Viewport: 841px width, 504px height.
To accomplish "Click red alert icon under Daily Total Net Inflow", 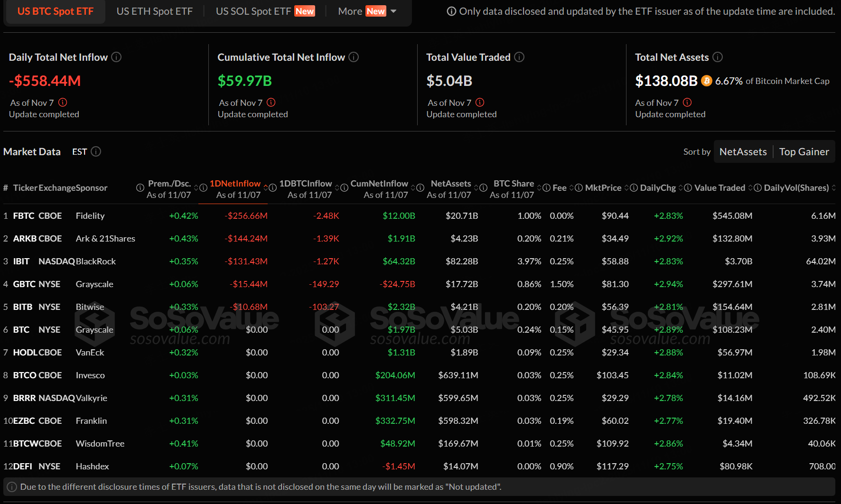I will (x=63, y=103).
